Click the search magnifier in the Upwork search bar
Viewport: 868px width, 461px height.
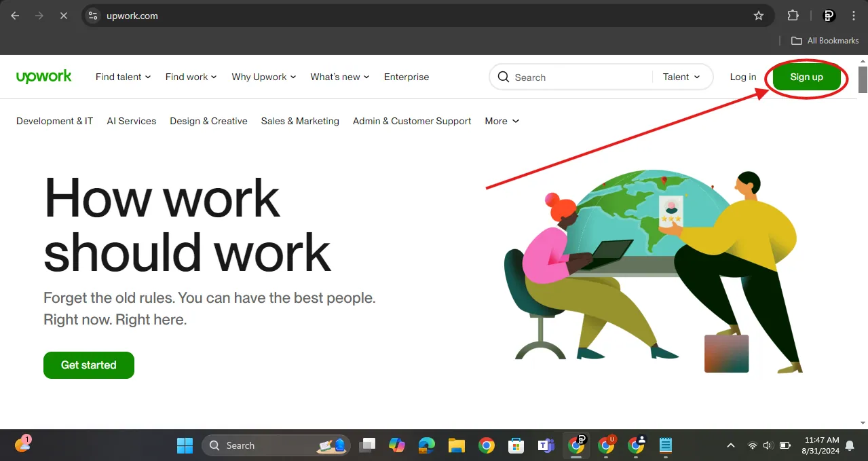click(x=503, y=77)
